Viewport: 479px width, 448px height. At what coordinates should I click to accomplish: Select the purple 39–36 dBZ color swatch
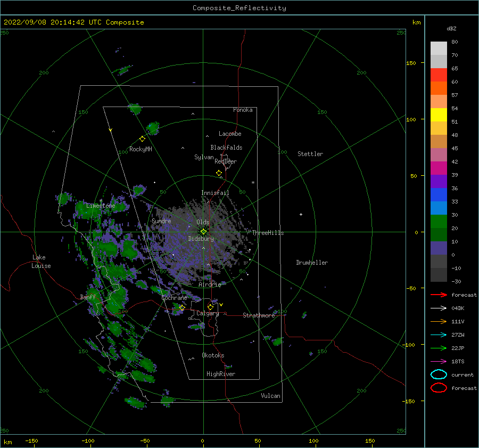[439, 181]
